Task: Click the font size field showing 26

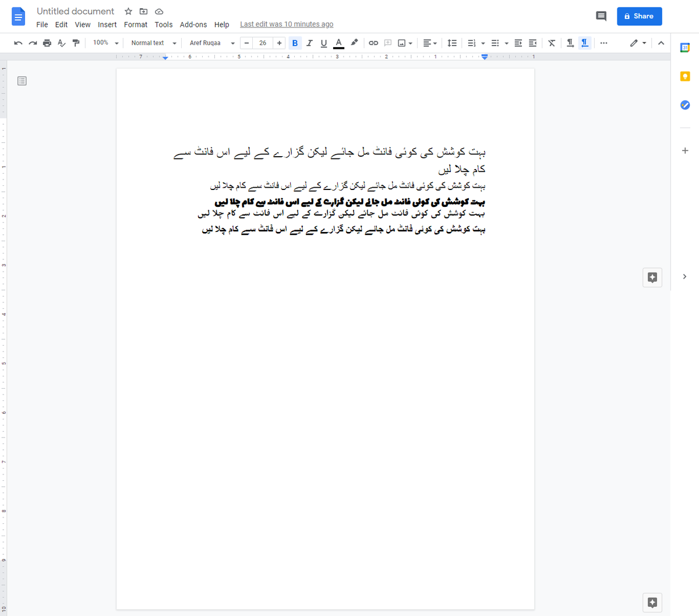Action: click(x=263, y=43)
